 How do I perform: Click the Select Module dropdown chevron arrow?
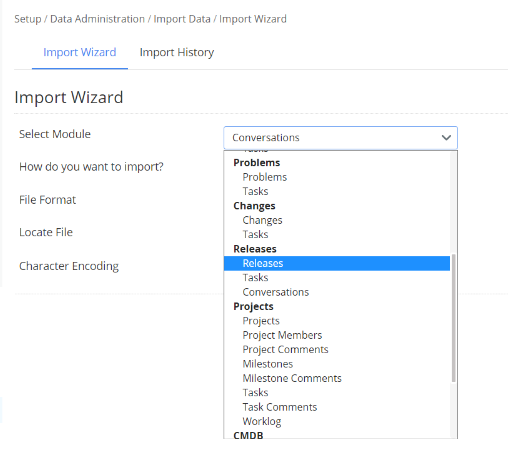[446, 137]
